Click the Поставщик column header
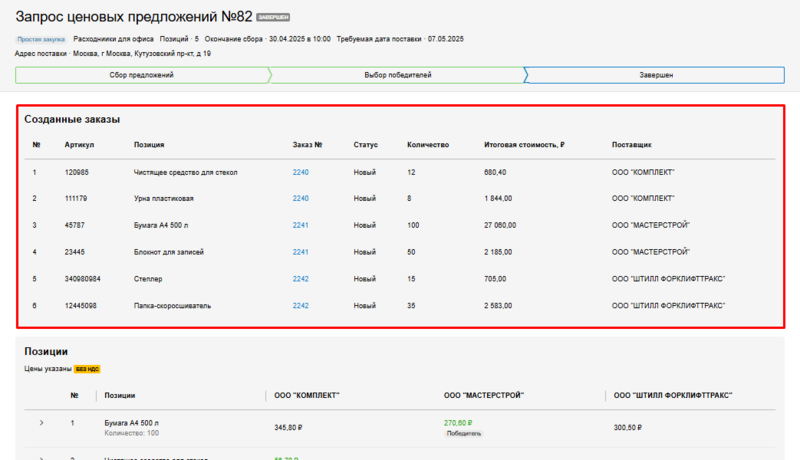800x460 pixels. 631,145
